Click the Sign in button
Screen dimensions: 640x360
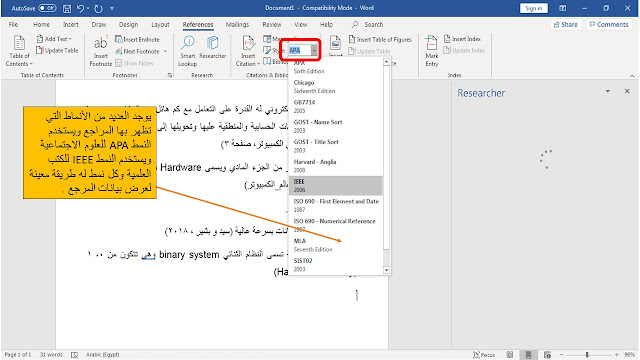click(x=533, y=8)
